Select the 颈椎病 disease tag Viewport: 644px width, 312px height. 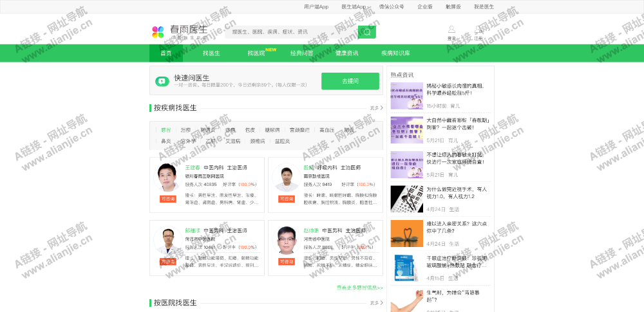point(258,142)
